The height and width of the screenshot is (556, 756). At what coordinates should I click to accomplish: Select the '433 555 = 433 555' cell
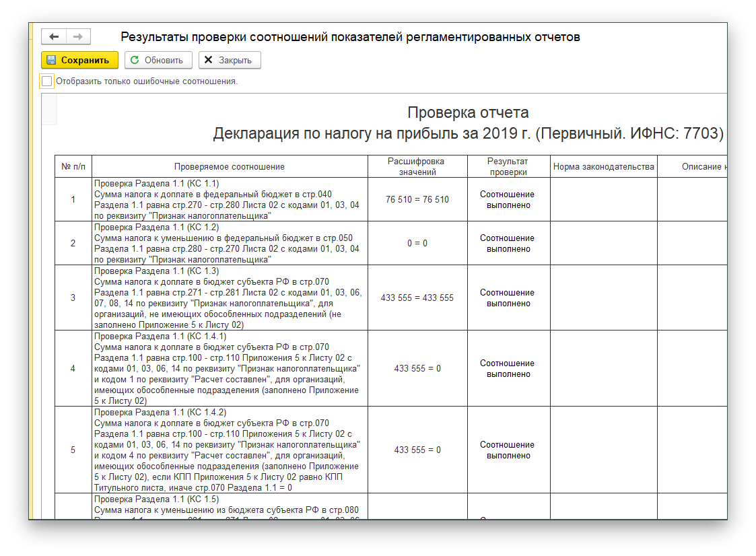coord(417,298)
